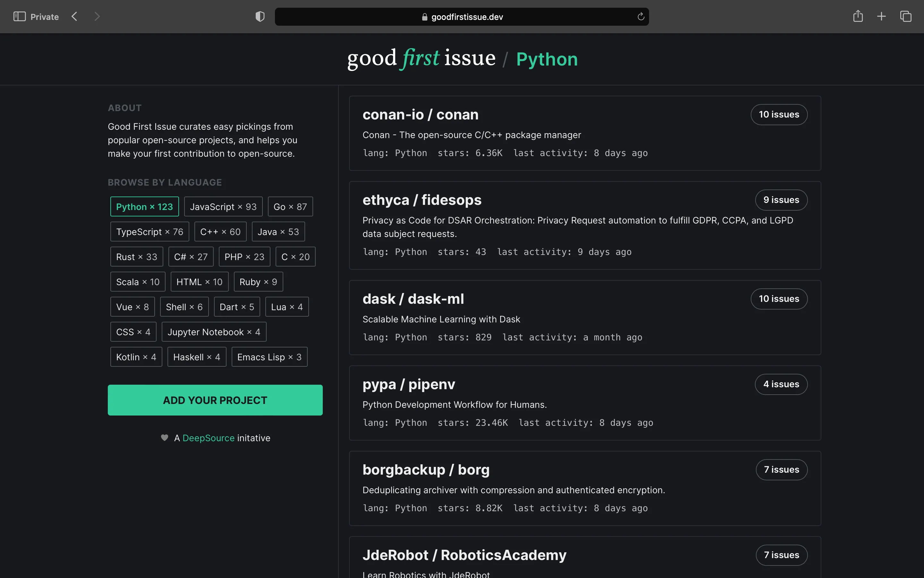
Task: Click the 'stars: 23.46K' text
Action: click(x=473, y=422)
